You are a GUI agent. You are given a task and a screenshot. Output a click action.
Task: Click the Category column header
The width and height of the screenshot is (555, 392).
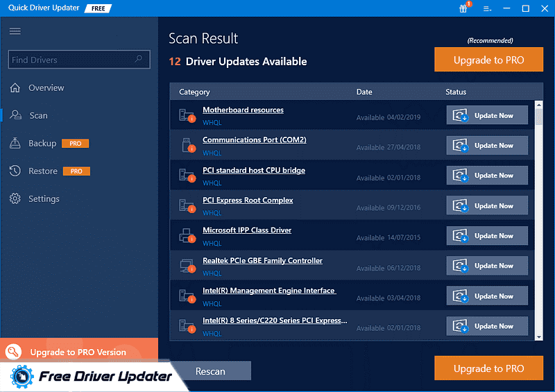coord(194,92)
